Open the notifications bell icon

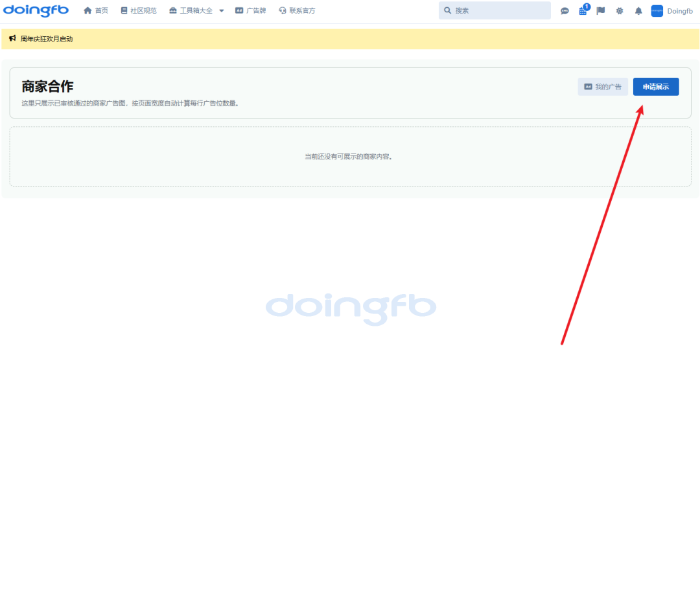tap(638, 11)
